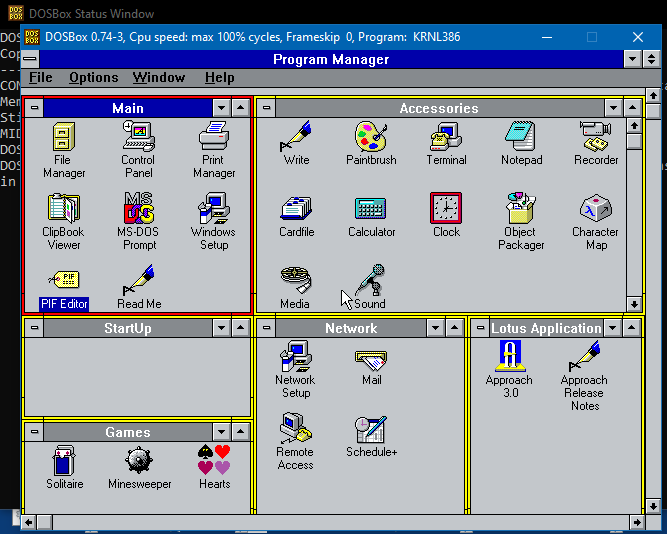Maximize the Main group window
The image size is (667, 534).
241,108
